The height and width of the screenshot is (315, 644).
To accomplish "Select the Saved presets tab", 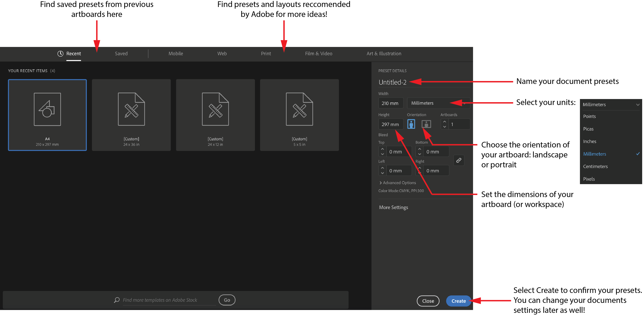I will pyautogui.click(x=121, y=53).
